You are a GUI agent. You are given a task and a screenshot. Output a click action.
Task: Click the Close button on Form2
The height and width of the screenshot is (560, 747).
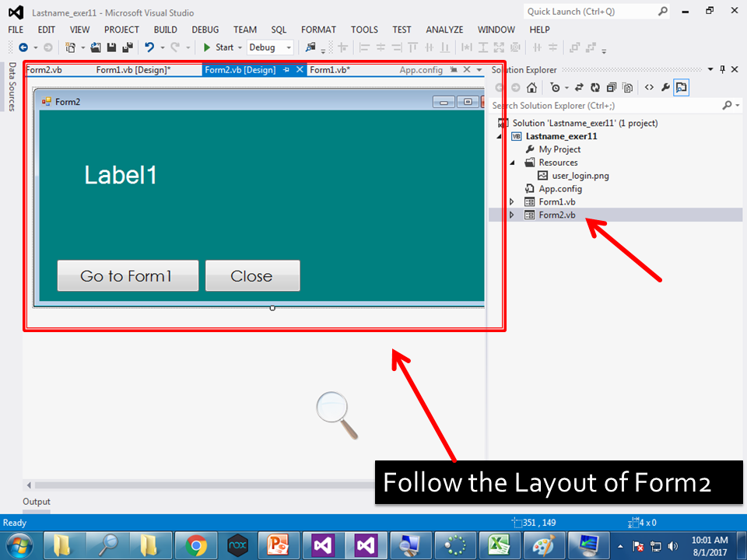[252, 275]
